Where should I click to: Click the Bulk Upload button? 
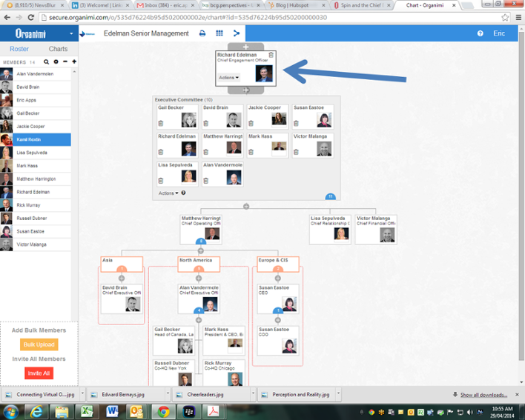point(39,344)
